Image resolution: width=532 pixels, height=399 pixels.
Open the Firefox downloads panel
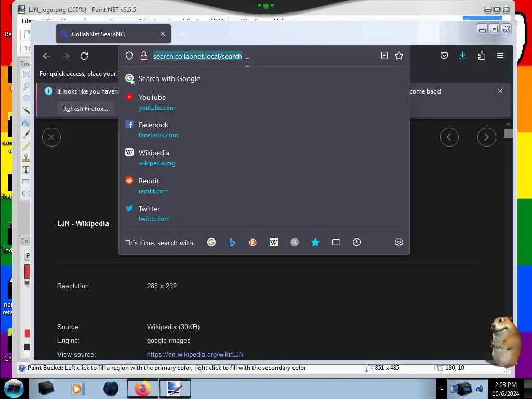(x=462, y=56)
